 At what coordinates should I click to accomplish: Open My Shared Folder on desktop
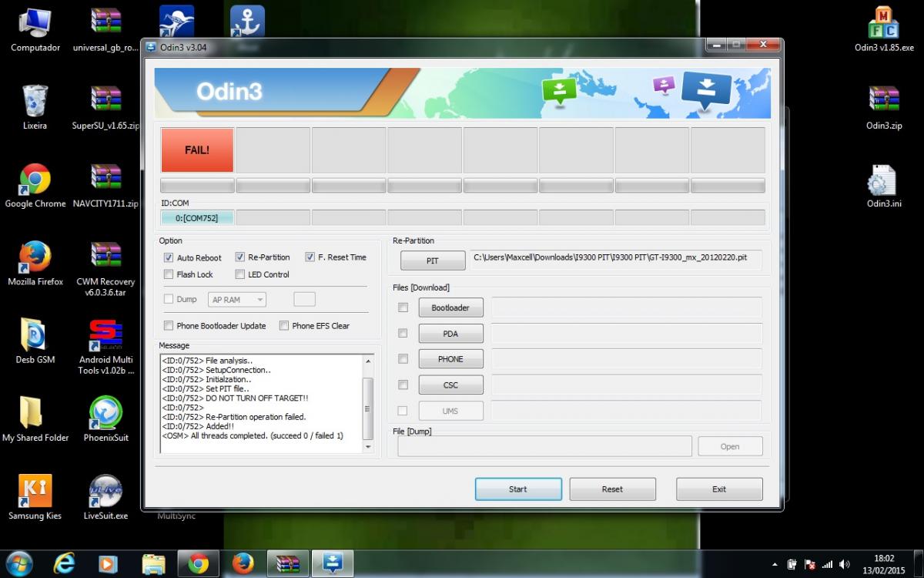pyautogui.click(x=35, y=418)
